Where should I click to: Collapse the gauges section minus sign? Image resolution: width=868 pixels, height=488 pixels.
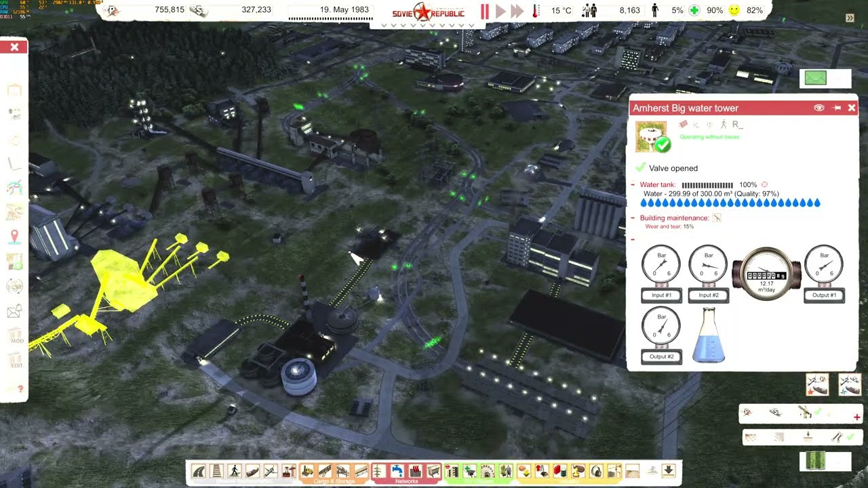(633, 239)
